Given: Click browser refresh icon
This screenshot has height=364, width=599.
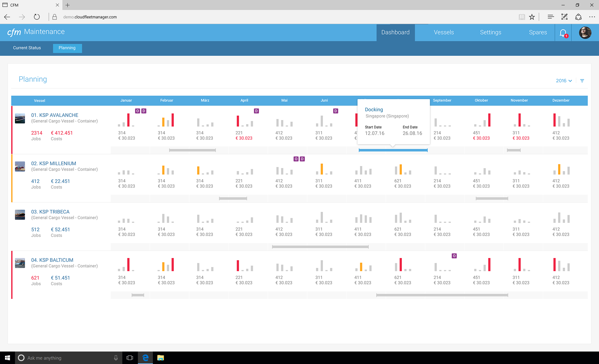Looking at the screenshot, I should 37,17.
